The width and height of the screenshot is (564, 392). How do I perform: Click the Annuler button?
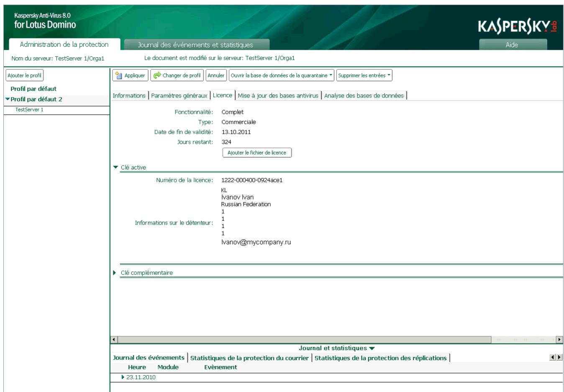[x=216, y=75]
